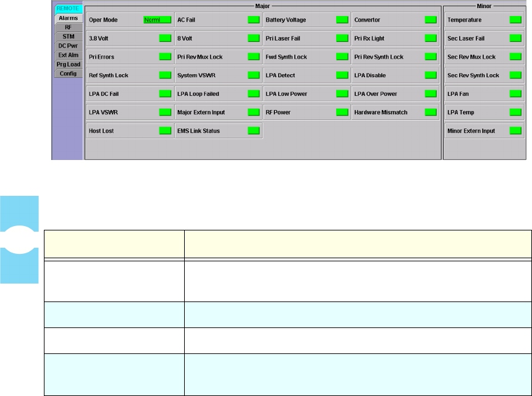Click the Pri Rx Light indicator

tap(431, 38)
